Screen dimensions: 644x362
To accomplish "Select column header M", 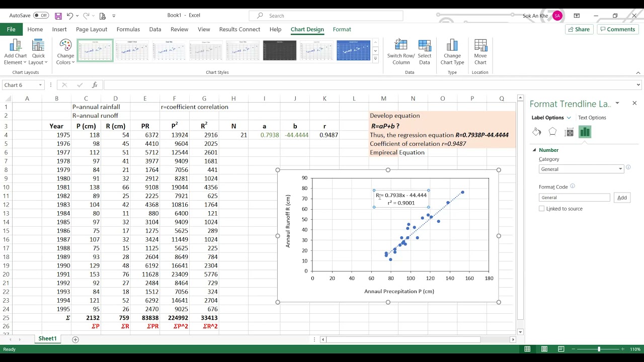I will tap(383, 99).
